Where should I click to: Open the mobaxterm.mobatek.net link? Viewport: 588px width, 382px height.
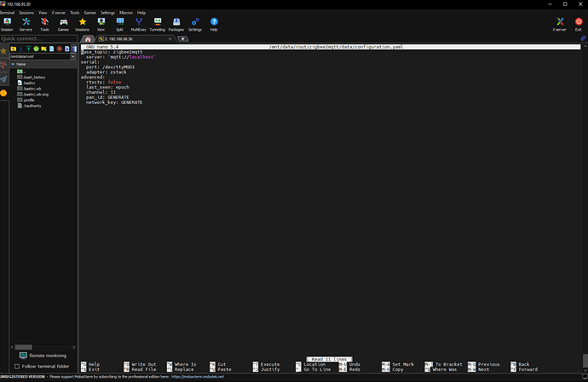pos(197,377)
